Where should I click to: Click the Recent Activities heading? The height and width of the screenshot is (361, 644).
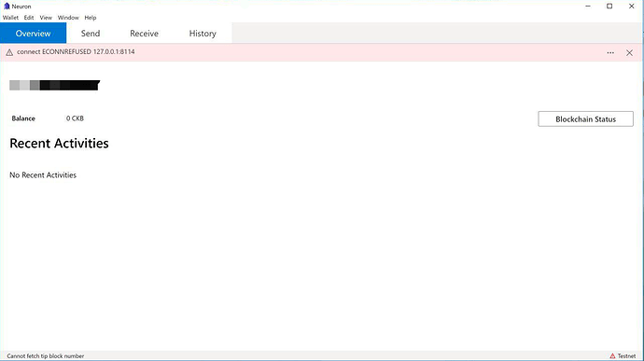click(x=59, y=144)
